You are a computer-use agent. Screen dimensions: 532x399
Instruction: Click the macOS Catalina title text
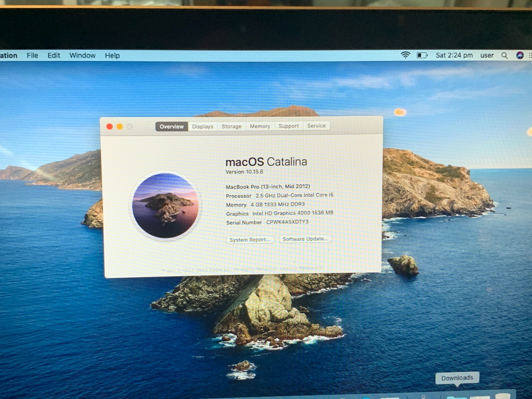pos(266,162)
